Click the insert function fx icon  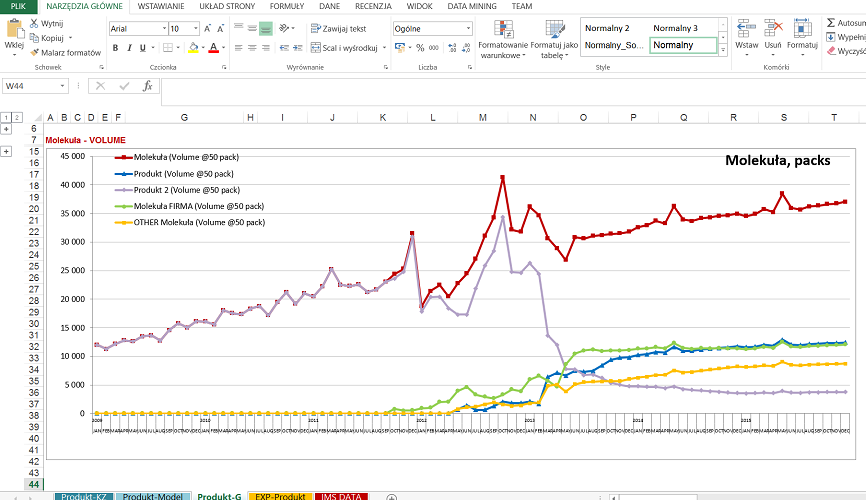click(147, 86)
